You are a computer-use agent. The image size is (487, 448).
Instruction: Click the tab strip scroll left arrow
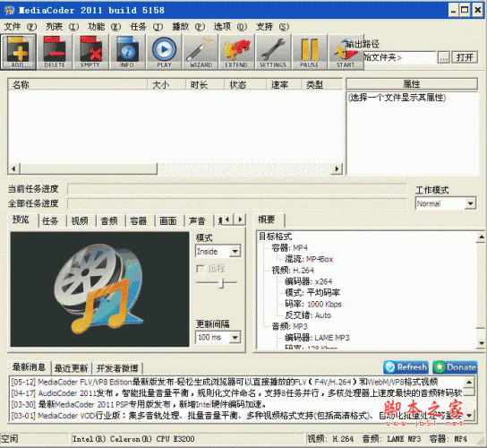pyautogui.click(x=227, y=220)
